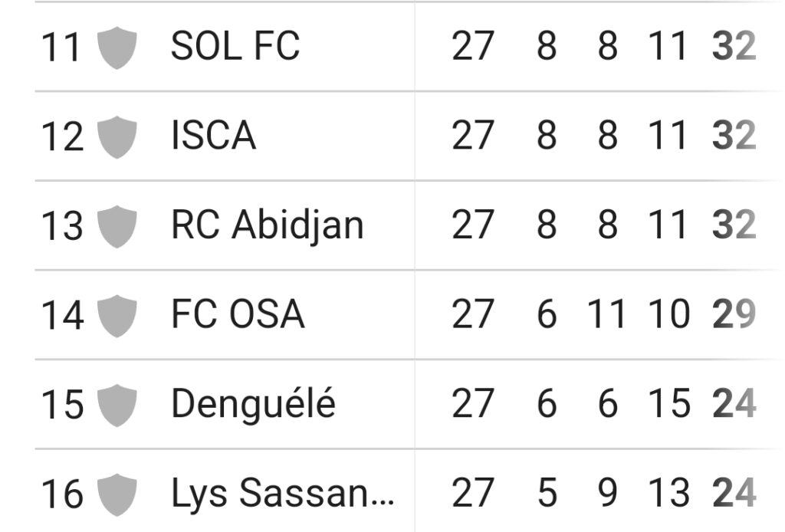785x532 pixels.
Task: Click the ISCA shield crest icon
Action: [117, 137]
